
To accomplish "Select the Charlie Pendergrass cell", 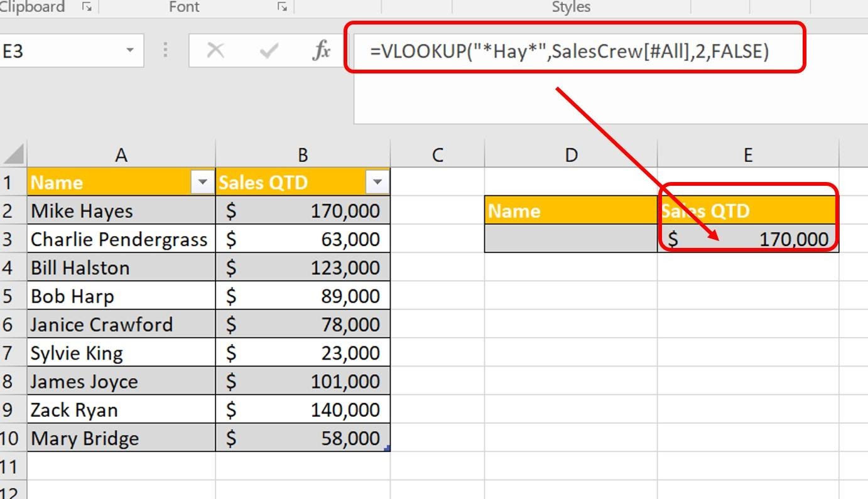I will click(121, 239).
